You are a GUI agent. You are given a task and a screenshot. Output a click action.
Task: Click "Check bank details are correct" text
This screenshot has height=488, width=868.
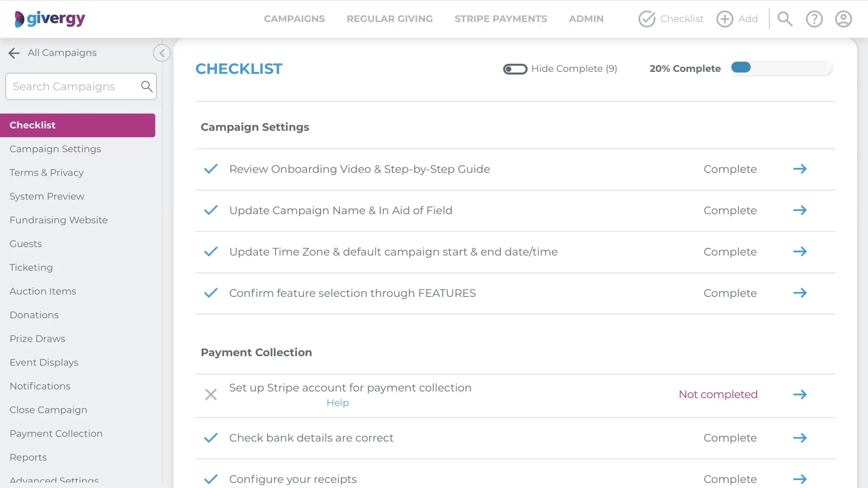coord(311,438)
